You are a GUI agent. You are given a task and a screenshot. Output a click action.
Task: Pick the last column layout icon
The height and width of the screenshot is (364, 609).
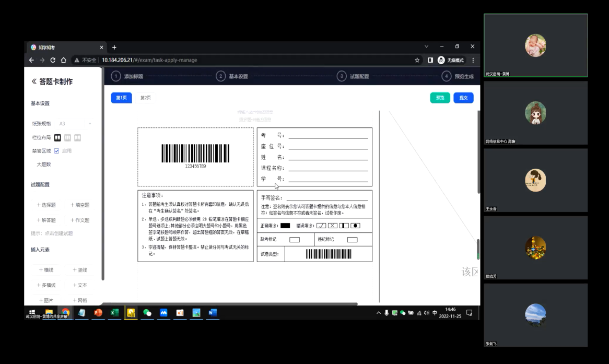point(77,138)
